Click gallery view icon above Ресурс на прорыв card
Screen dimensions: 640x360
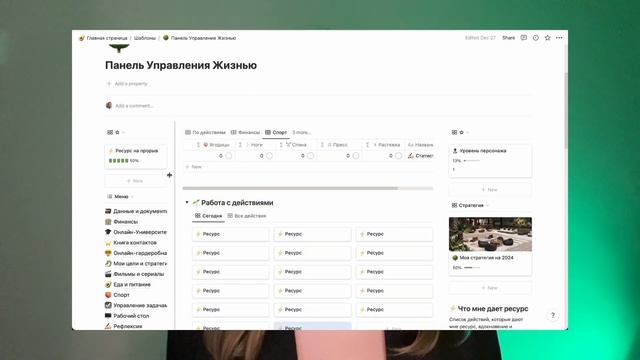coord(110,132)
